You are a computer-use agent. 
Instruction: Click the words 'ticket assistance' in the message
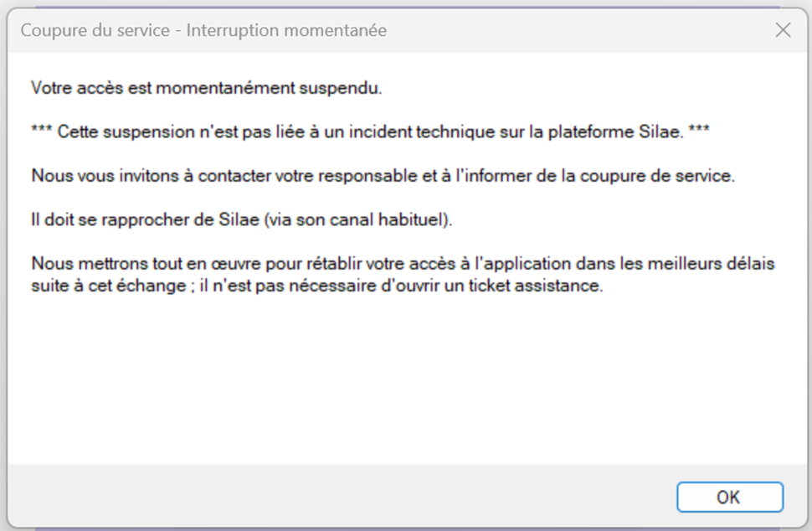[536, 286]
